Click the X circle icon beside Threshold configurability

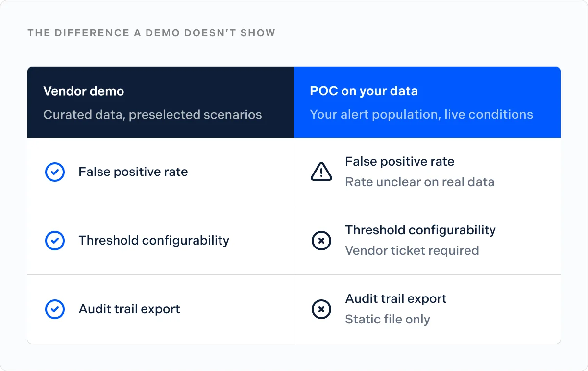[321, 241]
